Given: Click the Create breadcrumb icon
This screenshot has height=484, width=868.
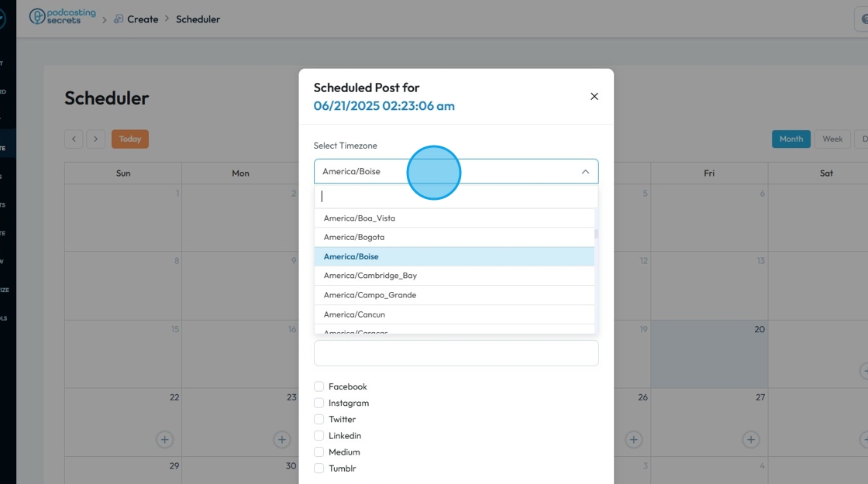Looking at the screenshot, I should pos(119,19).
